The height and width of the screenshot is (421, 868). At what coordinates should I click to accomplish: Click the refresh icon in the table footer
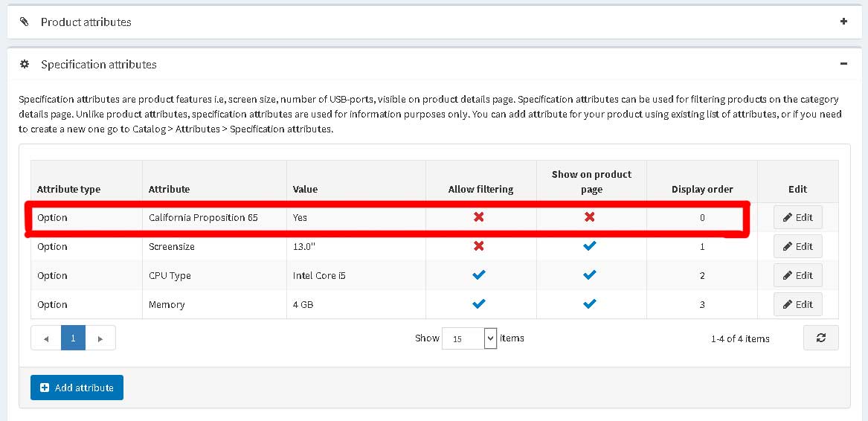(821, 338)
